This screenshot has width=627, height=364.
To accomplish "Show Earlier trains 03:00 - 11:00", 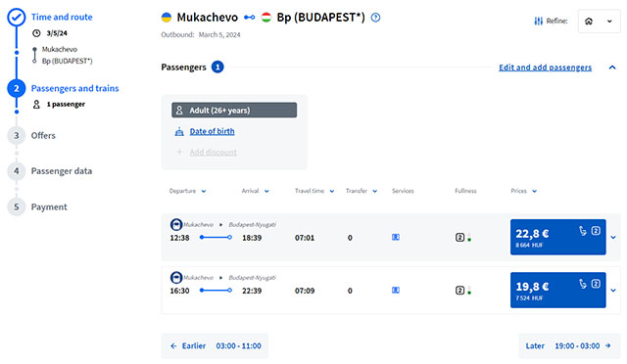I will 216,345.
